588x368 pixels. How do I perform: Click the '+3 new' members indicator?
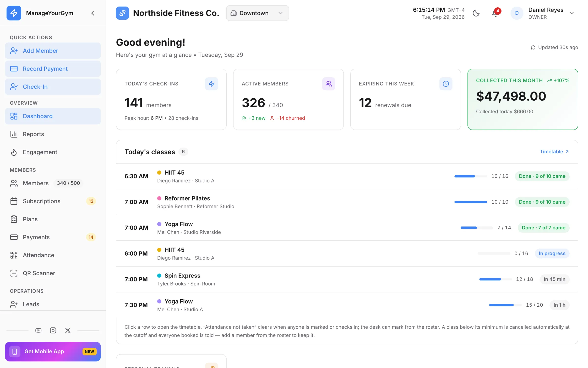253,118
